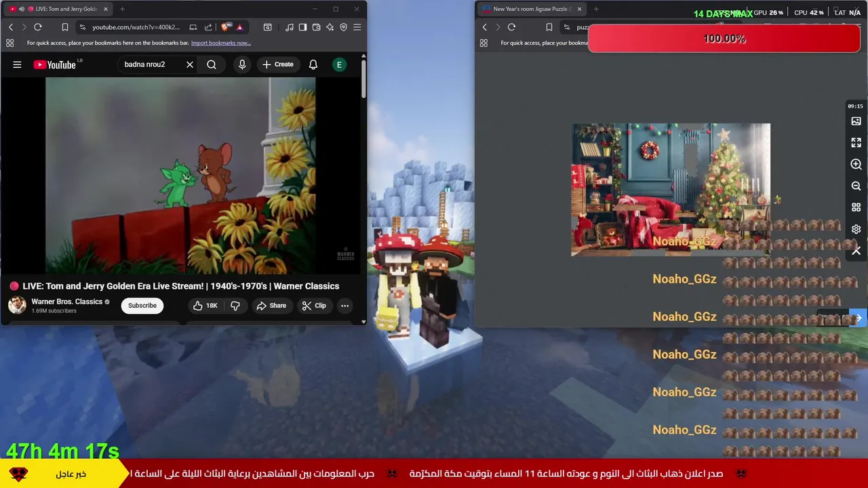
Task: Enter fullscreen in the puzzle sidebar
Action: [x=856, y=143]
